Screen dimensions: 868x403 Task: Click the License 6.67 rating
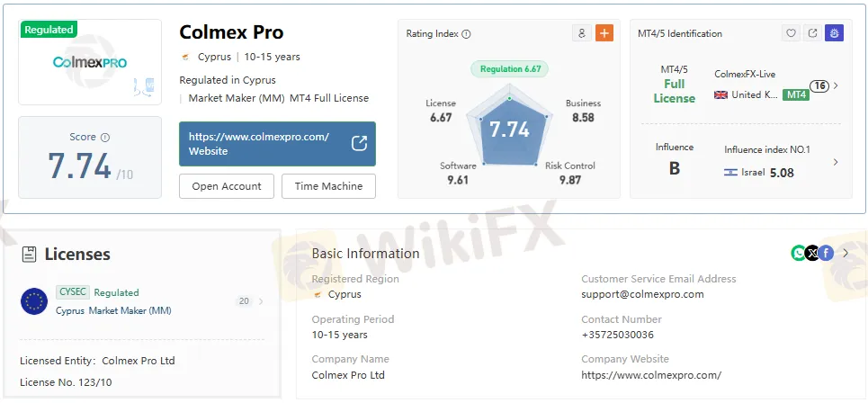click(x=441, y=110)
